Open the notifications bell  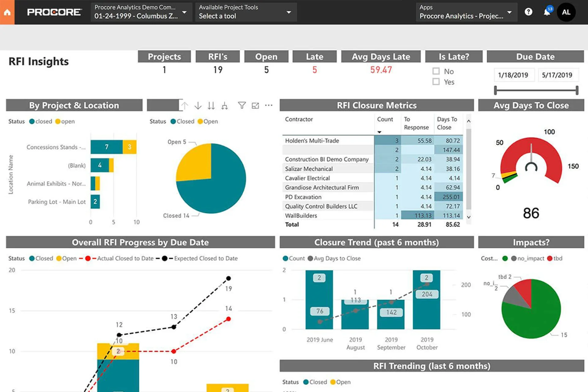(x=547, y=12)
